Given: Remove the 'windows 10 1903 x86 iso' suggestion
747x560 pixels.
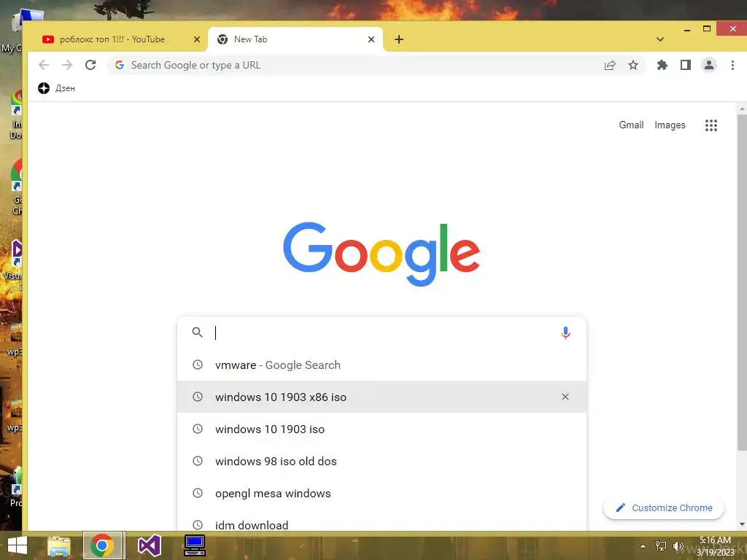Looking at the screenshot, I should pos(565,397).
